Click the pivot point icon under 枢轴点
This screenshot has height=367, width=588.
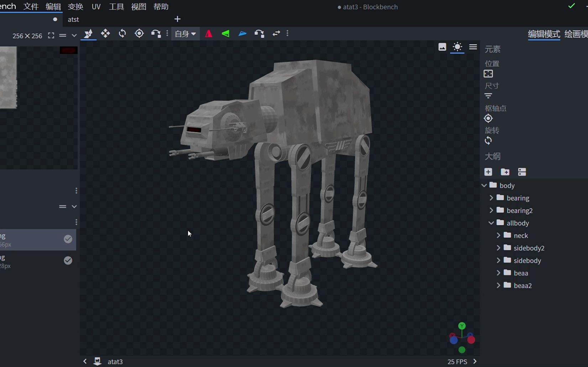[x=488, y=119]
